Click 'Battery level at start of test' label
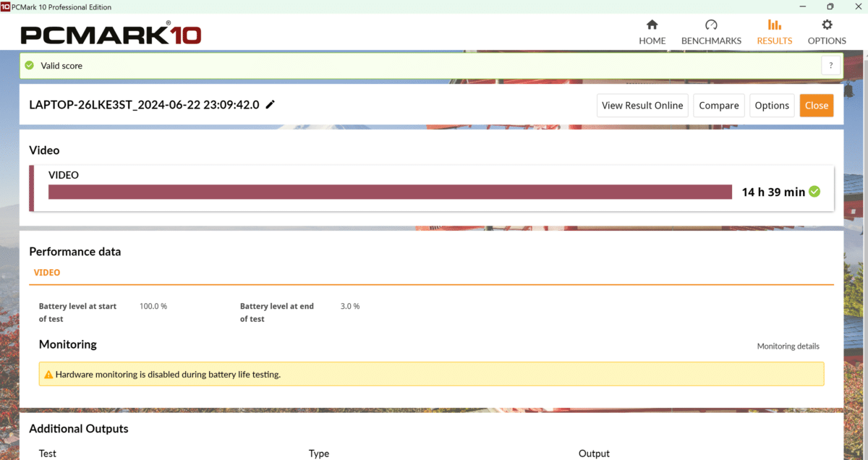868x460 pixels. [x=77, y=312]
